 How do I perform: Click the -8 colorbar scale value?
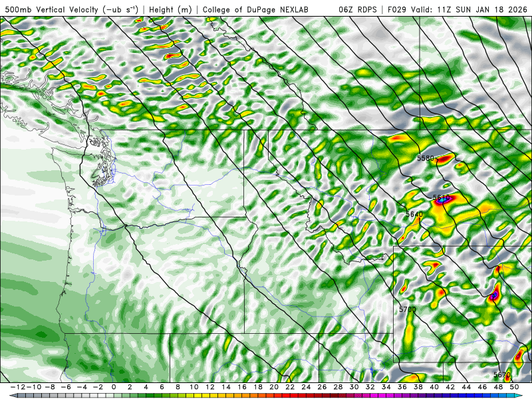pos(50,387)
